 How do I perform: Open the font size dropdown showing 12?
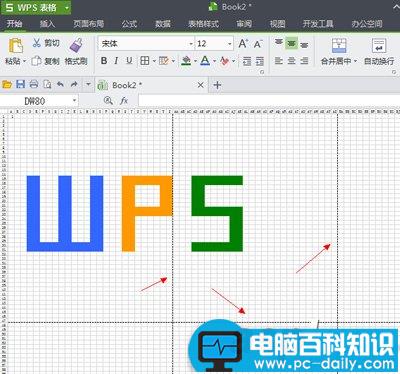point(230,44)
